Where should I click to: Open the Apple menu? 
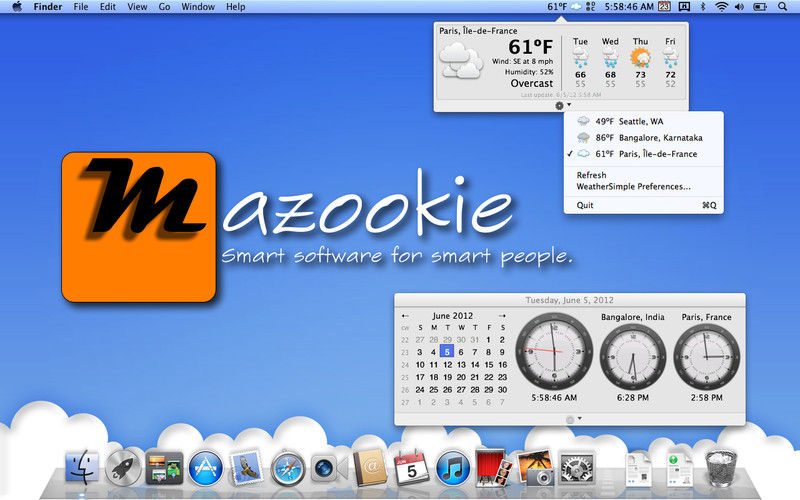click(x=17, y=7)
